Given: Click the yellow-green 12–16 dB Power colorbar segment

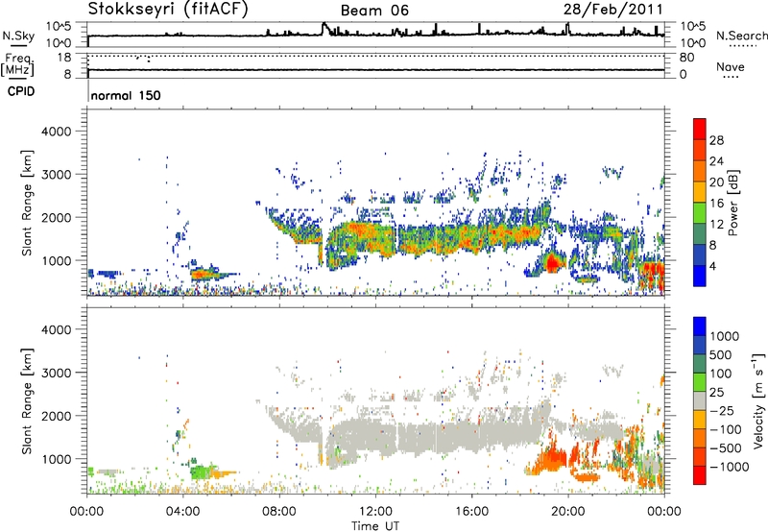Looking at the screenshot, I should click(x=700, y=213).
